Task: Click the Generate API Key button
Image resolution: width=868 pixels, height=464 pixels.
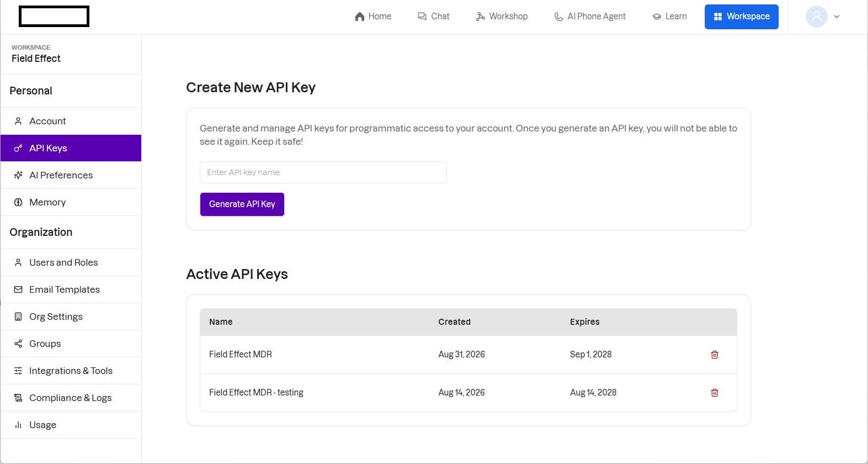Action: (242, 204)
